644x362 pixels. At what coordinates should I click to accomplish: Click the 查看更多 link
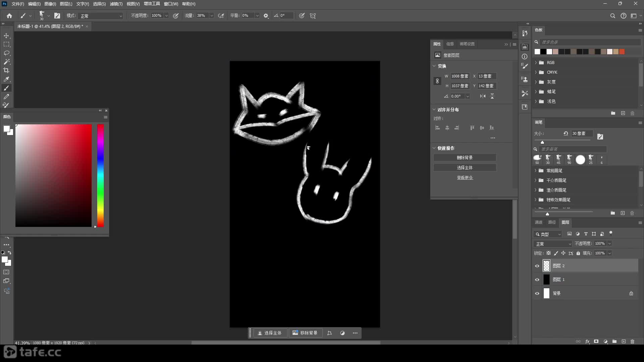point(465,178)
